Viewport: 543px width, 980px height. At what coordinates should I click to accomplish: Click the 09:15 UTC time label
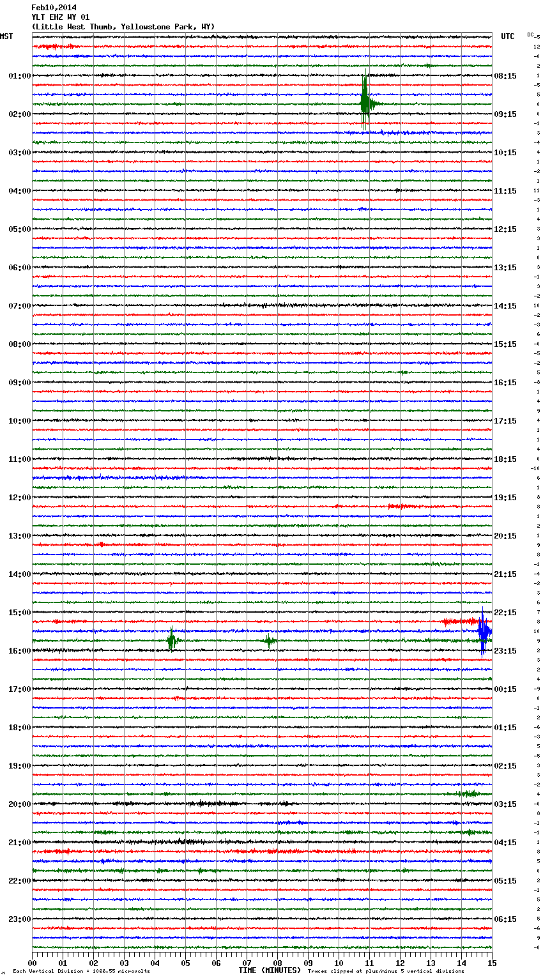505,114
